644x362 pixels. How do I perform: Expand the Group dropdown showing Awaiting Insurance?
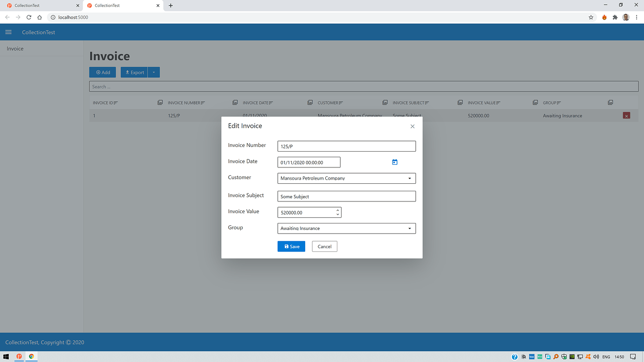pos(410,228)
